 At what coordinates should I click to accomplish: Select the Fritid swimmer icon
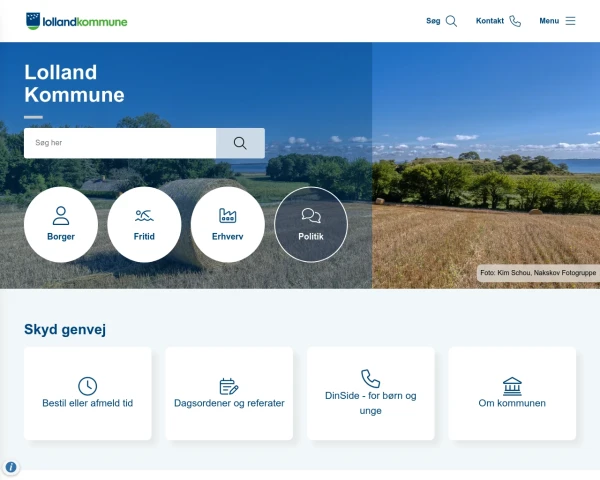pos(144,216)
